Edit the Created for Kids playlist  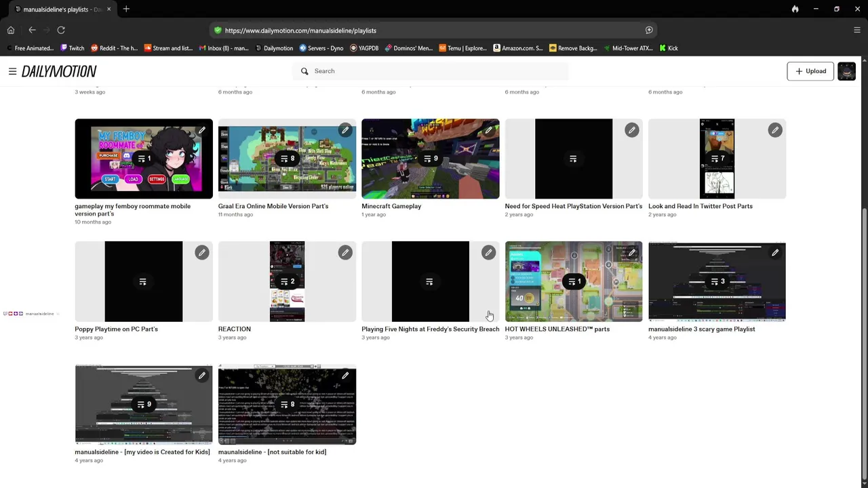pos(202,375)
